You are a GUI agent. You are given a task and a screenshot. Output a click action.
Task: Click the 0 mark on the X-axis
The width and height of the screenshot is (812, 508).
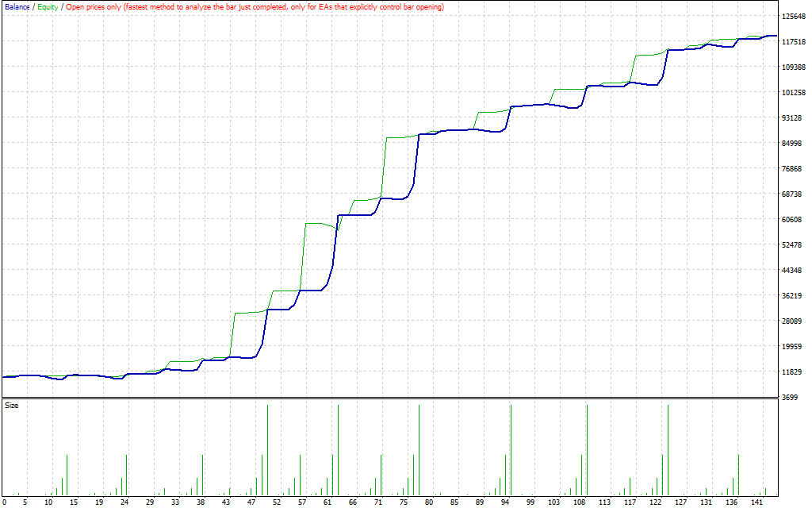pyautogui.click(x=5, y=502)
